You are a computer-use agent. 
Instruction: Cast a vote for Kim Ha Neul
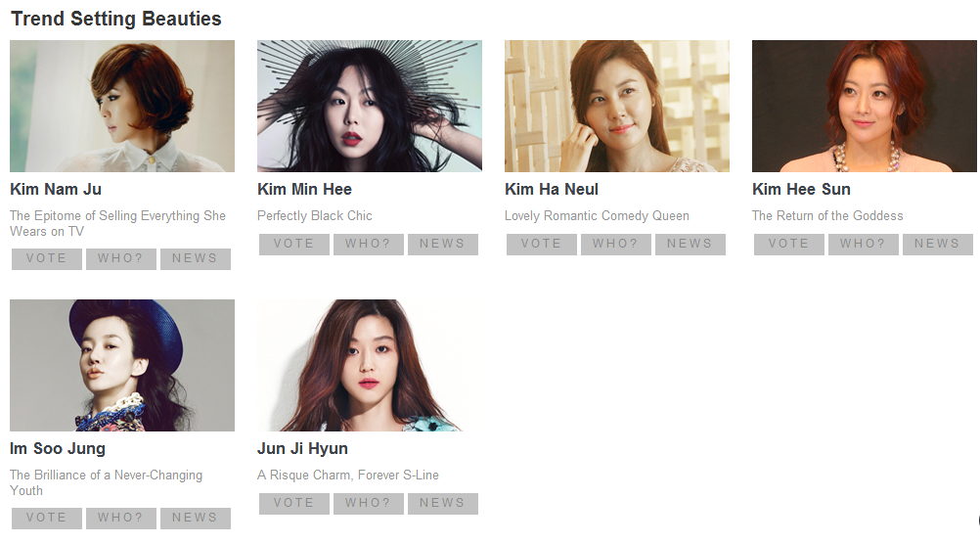pyautogui.click(x=542, y=244)
